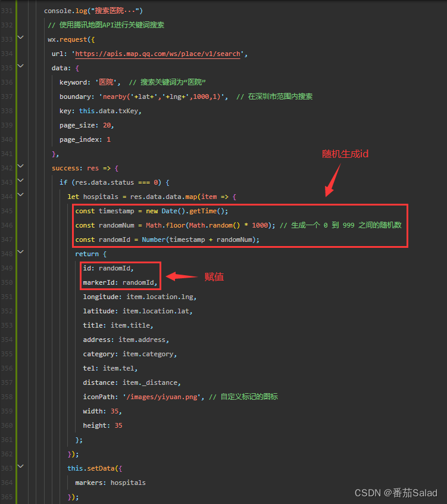Screen dimensions: 447x504
Task: Click 'address: item.address,' text
Action: click(126, 340)
